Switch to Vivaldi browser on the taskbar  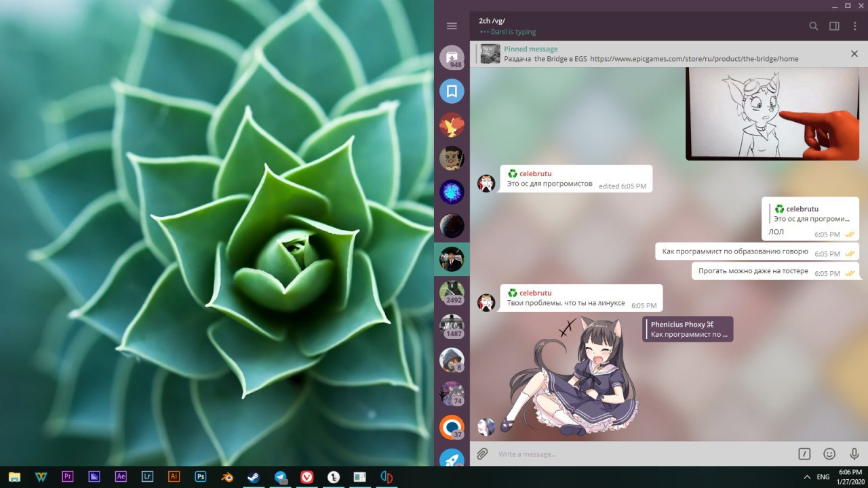[307, 476]
